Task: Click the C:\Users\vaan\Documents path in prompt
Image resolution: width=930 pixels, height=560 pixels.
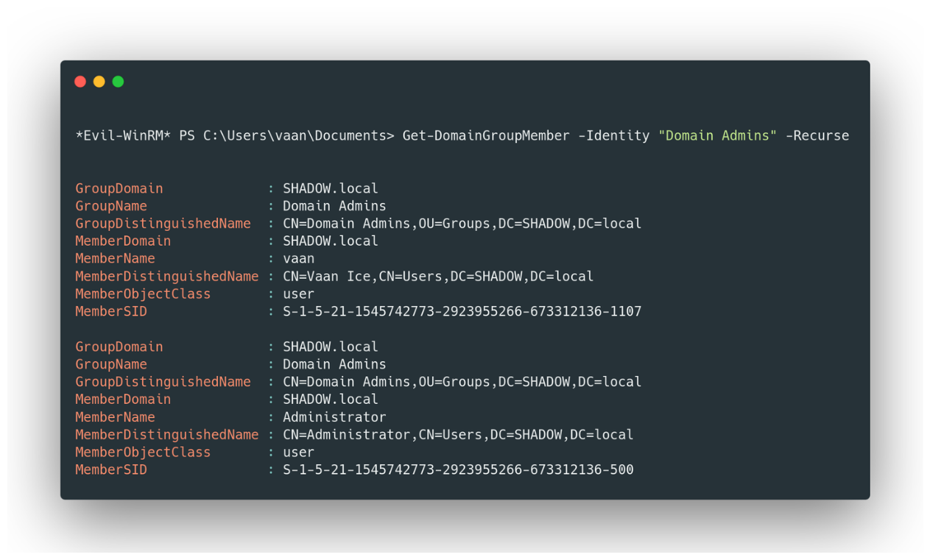Action: (x=295, y=136)
